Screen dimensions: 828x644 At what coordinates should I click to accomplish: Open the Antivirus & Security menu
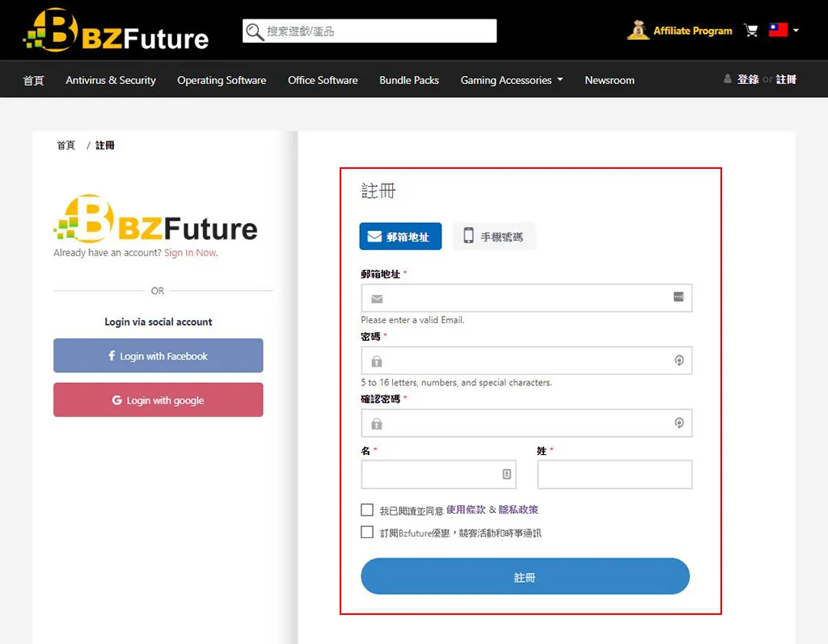point(111,80)
